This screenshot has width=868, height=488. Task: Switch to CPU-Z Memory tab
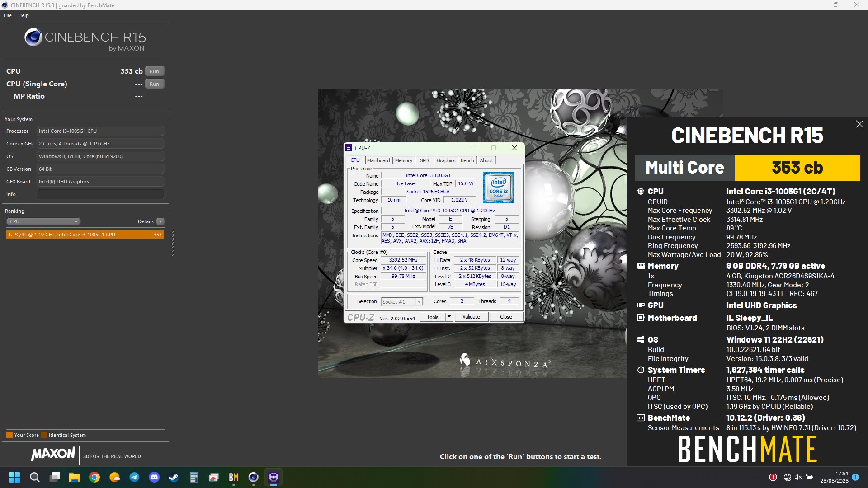(x=404, y=160)
